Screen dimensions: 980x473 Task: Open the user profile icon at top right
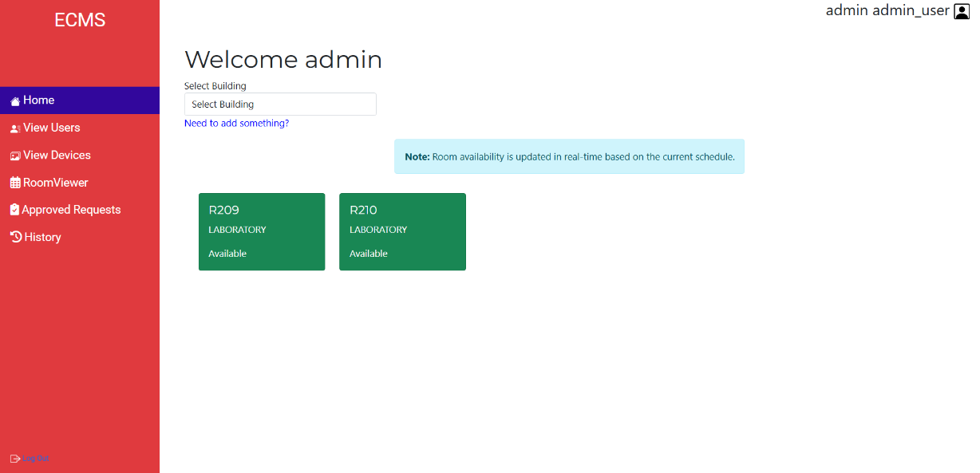tap(962, 11)
